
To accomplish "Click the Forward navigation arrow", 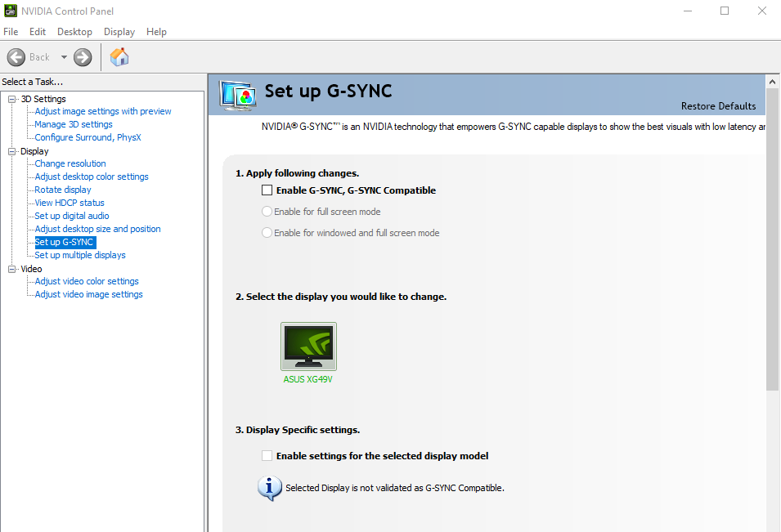I will click(82, 57).
